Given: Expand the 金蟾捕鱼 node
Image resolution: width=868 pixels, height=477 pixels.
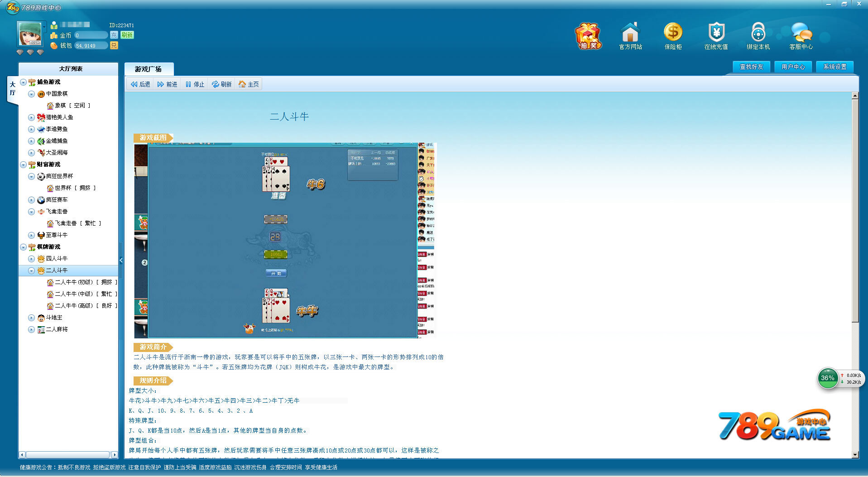Looking at the screenshot, I should (31, 141).
